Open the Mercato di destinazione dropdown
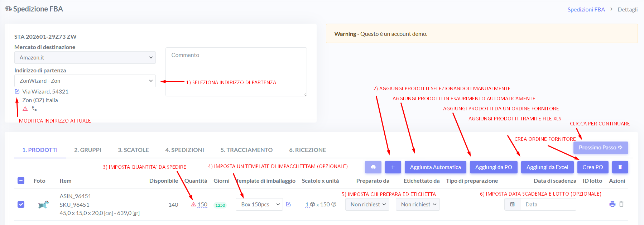644x225 pixels. pyautogui.click(x=85, y=58)
